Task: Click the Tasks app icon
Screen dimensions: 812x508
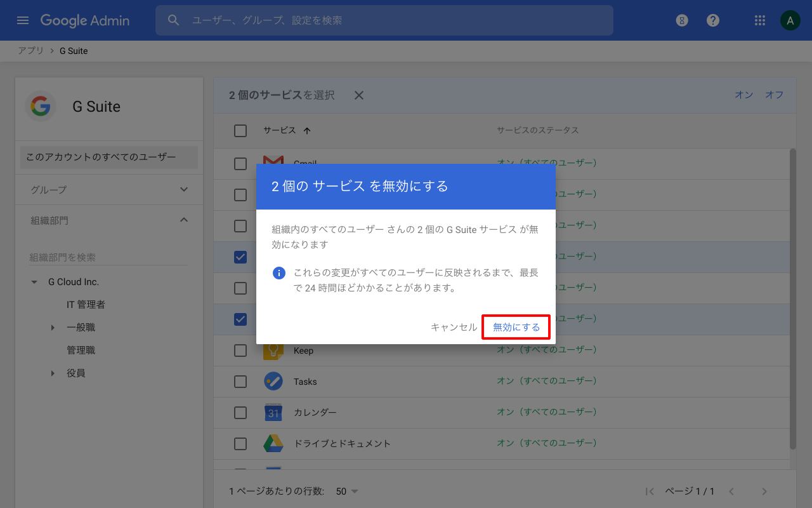Action: tap(273, 381)
